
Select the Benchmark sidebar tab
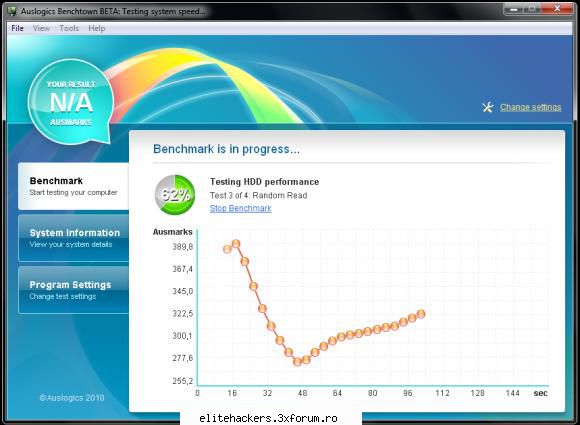[74, 186]
